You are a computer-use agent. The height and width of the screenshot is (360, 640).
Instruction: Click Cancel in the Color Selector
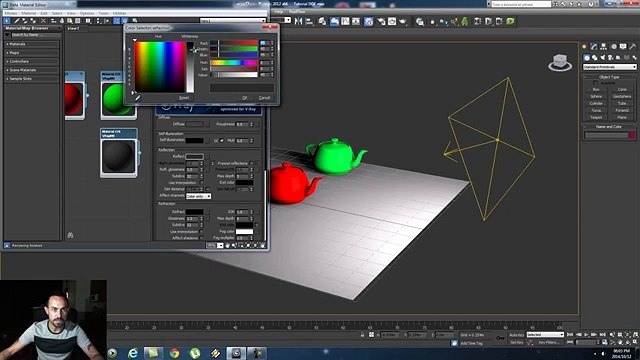tap(264, 98)
